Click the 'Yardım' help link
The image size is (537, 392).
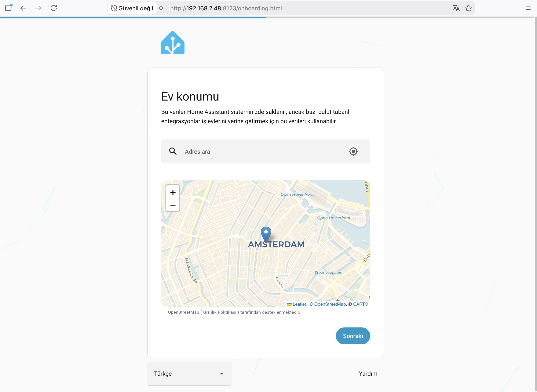(x=368, y=374)
